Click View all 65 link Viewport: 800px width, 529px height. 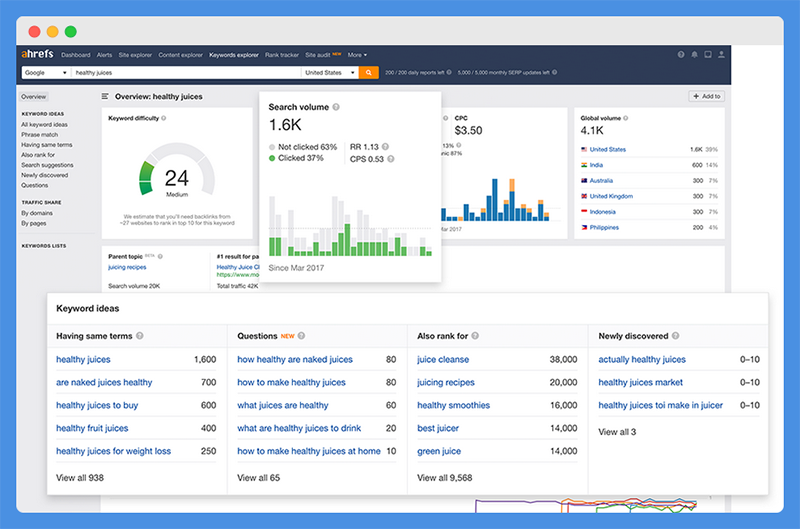point(259,478)
